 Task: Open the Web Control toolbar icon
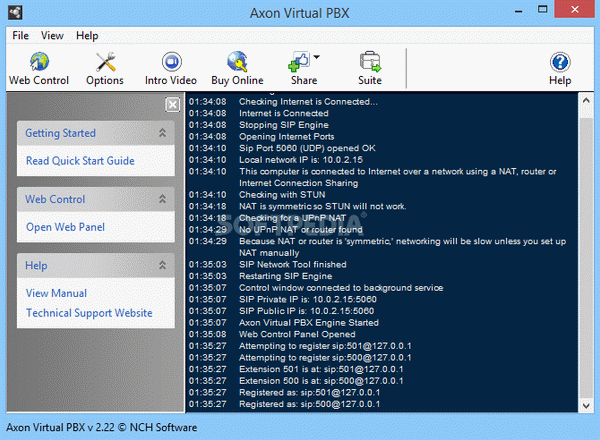pyautogui.click(x=40, y=68)
